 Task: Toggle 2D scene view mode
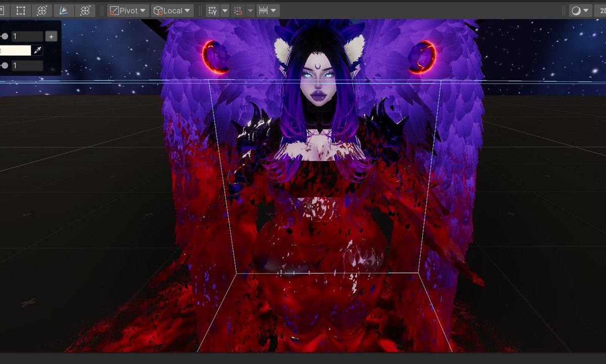pyautogui.click(x=600, y=11)
